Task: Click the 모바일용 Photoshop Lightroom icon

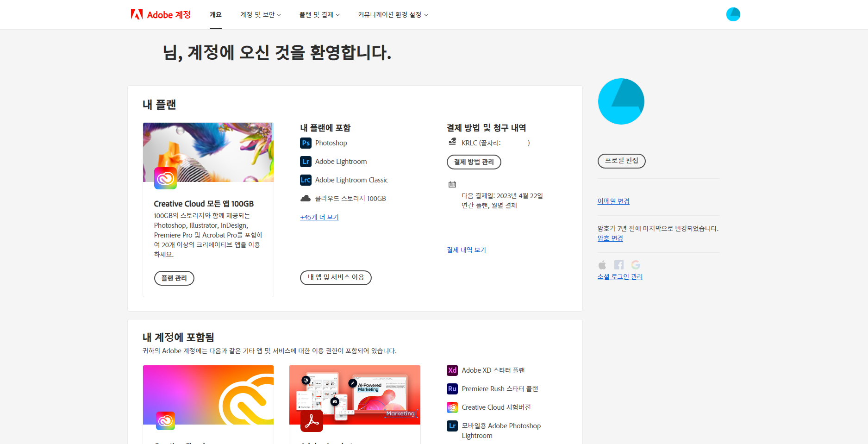Action: (x=452, y=426)
